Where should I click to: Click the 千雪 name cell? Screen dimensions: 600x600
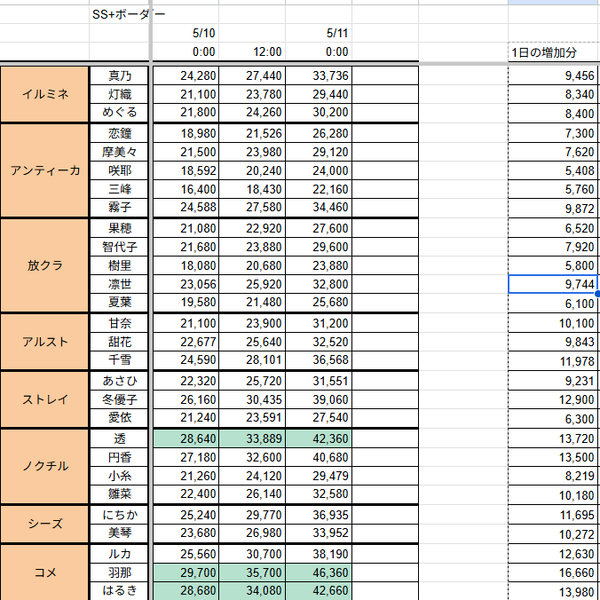119,360
